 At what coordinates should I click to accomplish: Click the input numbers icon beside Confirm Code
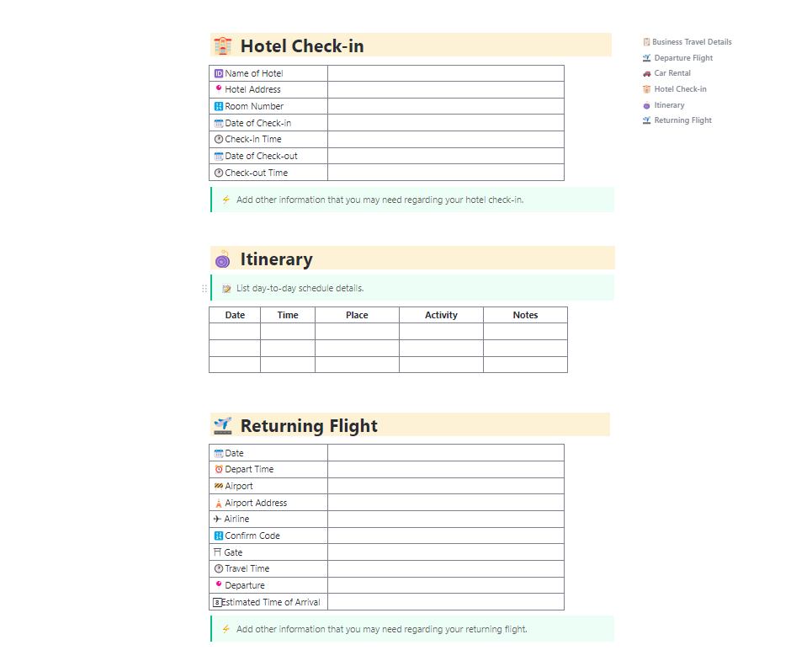pos(220,536)
